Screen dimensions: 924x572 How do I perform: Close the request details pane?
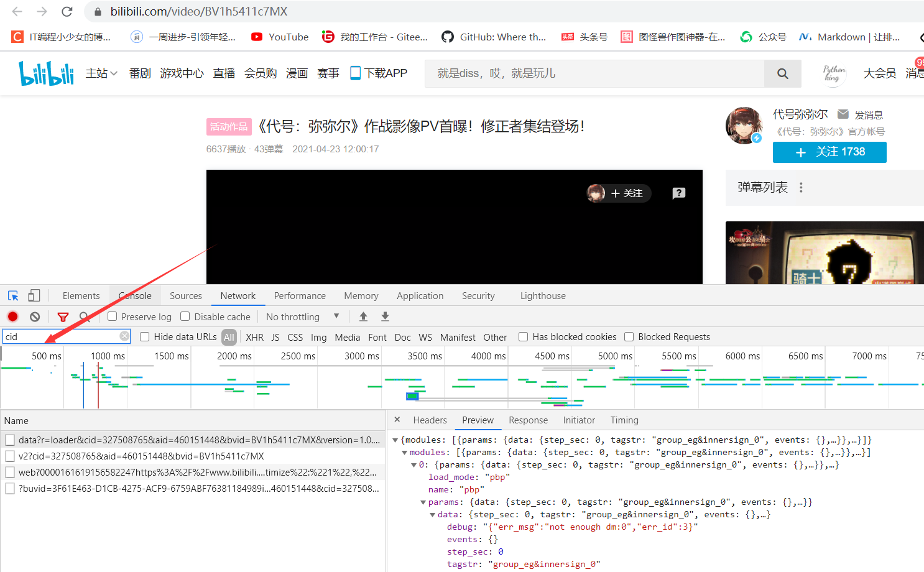[397, 420]
